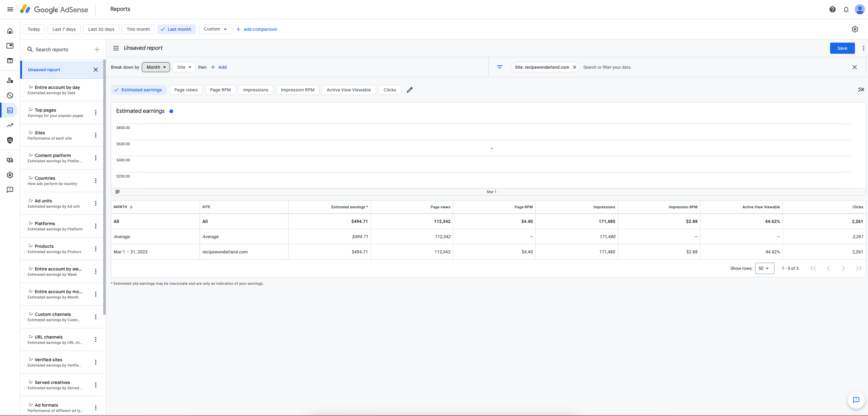Screen dimensions: 868x416
Task: Toggle the Page RPM metric chip
Action: coord(220,90)
